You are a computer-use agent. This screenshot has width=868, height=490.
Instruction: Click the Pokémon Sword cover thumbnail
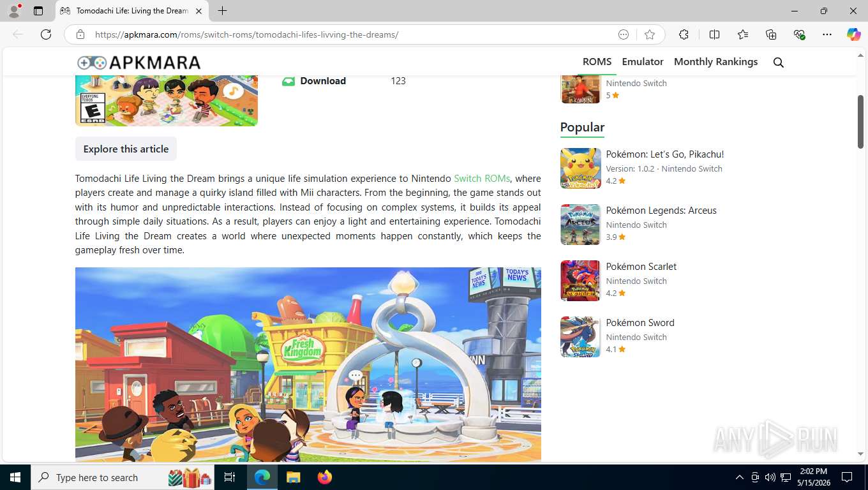coord(581,337)
